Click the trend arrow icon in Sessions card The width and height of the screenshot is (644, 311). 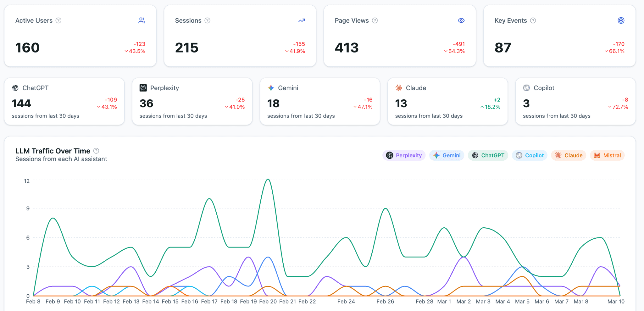302,20
